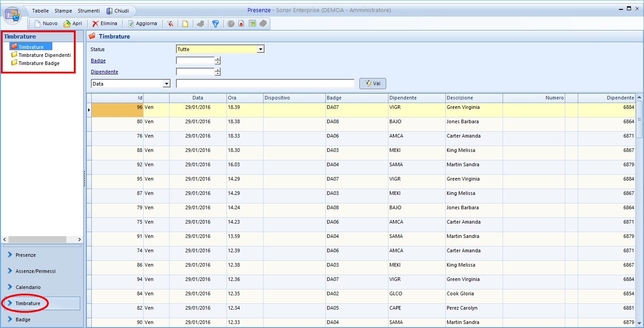Increase the Badge spinner value
644x328 pixels.
click(x=218, y=59)
